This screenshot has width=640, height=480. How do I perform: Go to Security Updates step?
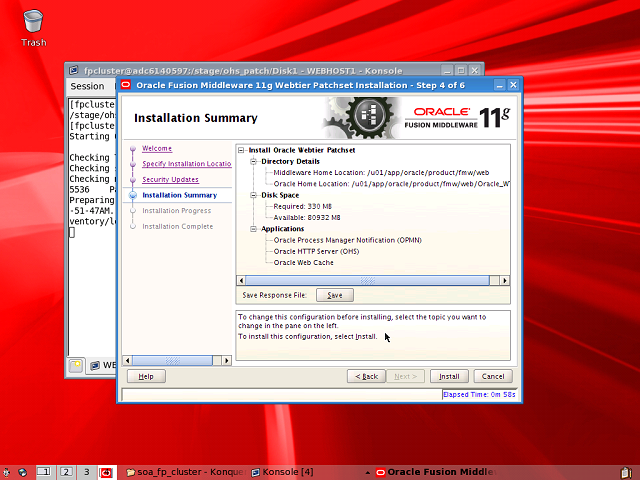[x=170, y=180]
